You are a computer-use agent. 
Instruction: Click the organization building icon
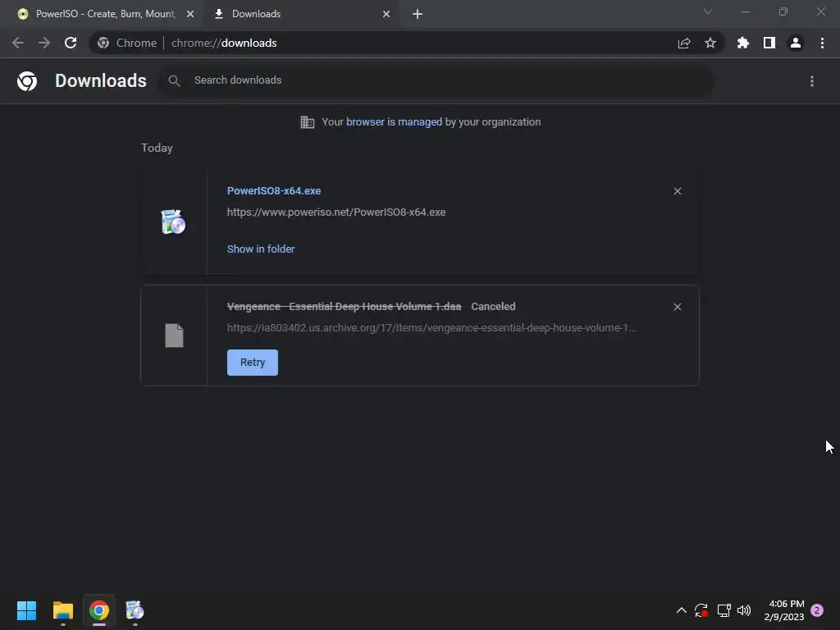click(308, 122)
